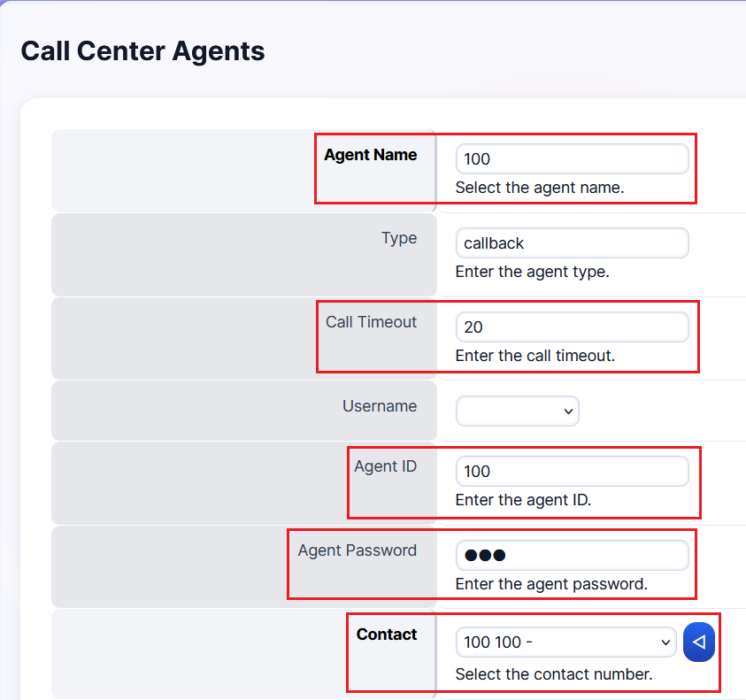Click the Agent ID label
Screen dimensions: 746x700
click(386, 466)
